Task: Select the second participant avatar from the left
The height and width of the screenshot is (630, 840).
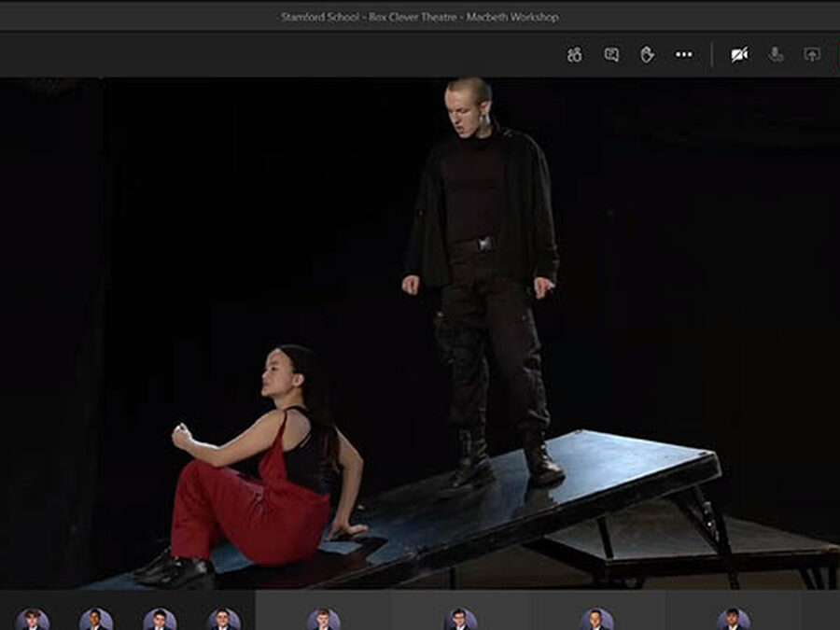Action: pos(95,619)
